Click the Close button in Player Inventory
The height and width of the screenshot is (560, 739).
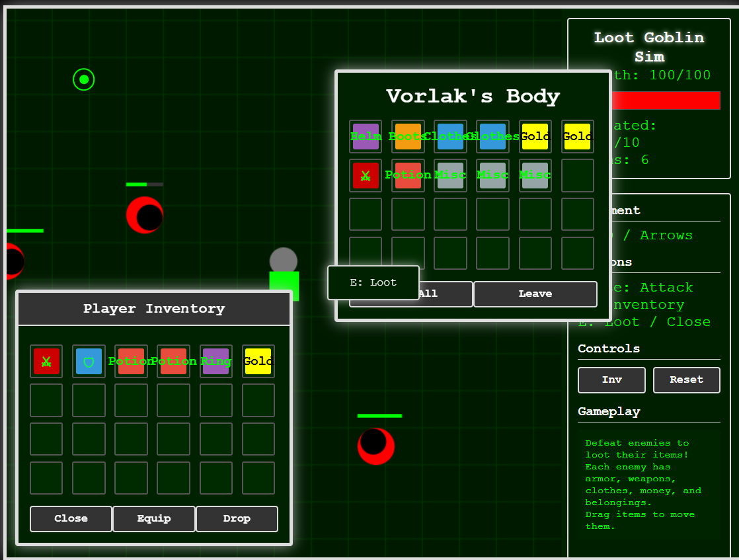[71, 518]
